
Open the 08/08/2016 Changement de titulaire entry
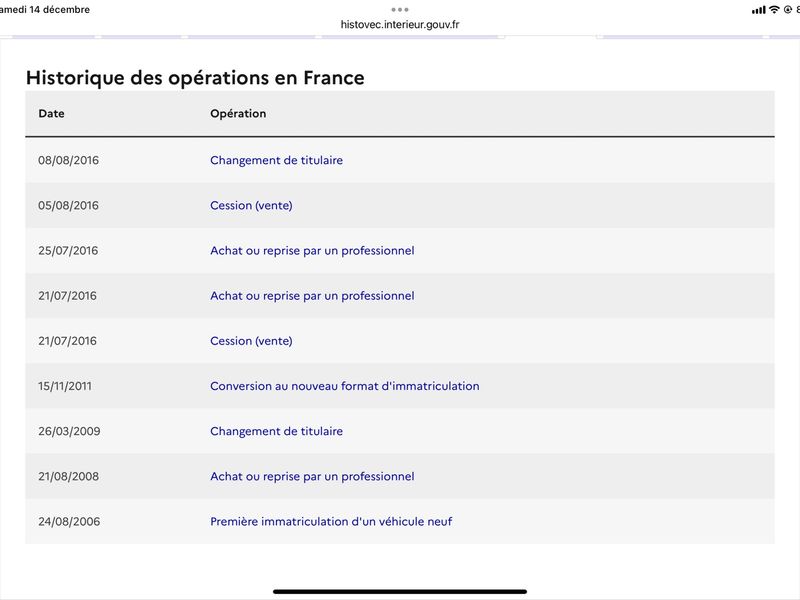coord(276,160)
